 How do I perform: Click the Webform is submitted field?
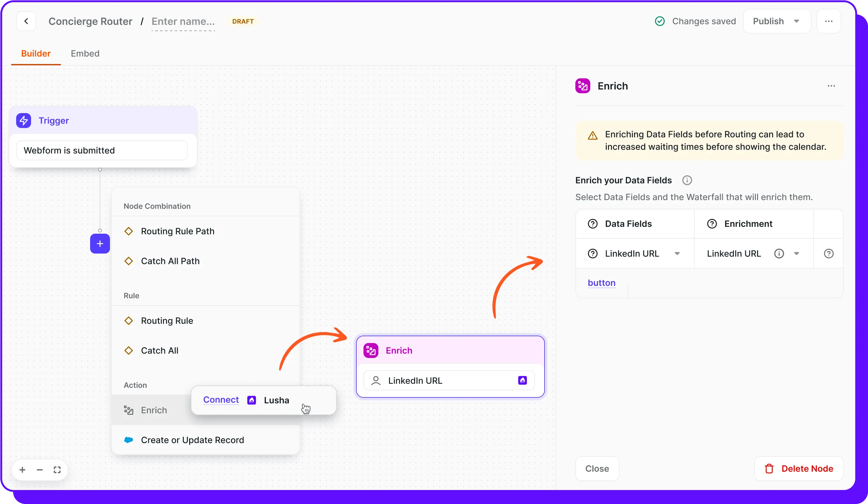pos(102,150)
